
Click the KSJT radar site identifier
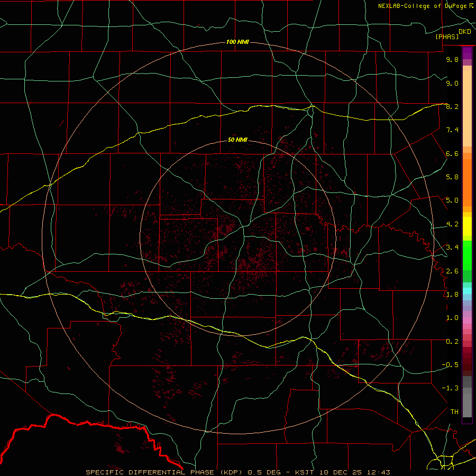[x=305, y=472]
